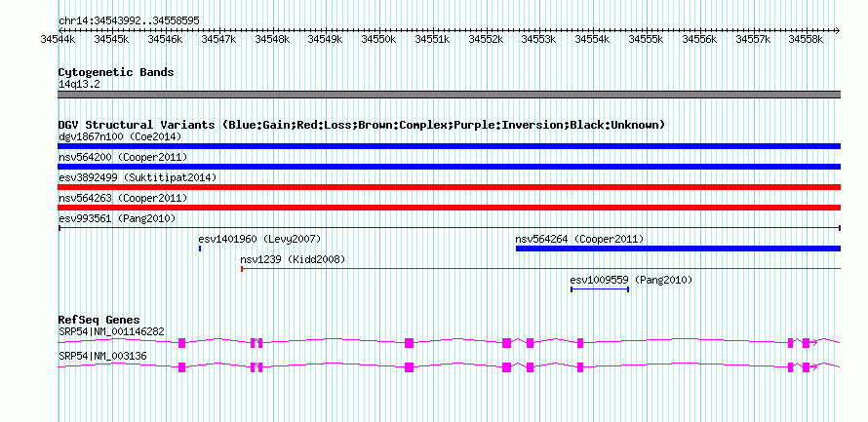Click the first exon of SRP54|NM_003136

point(181,367)
